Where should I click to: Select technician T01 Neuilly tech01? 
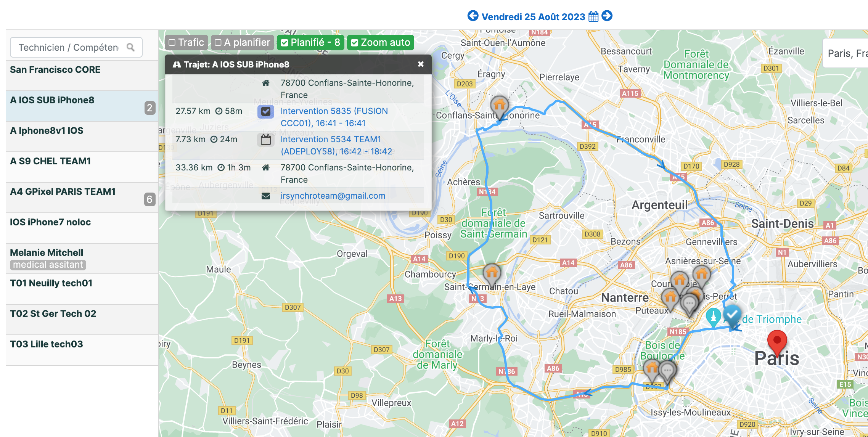point(82,289)
